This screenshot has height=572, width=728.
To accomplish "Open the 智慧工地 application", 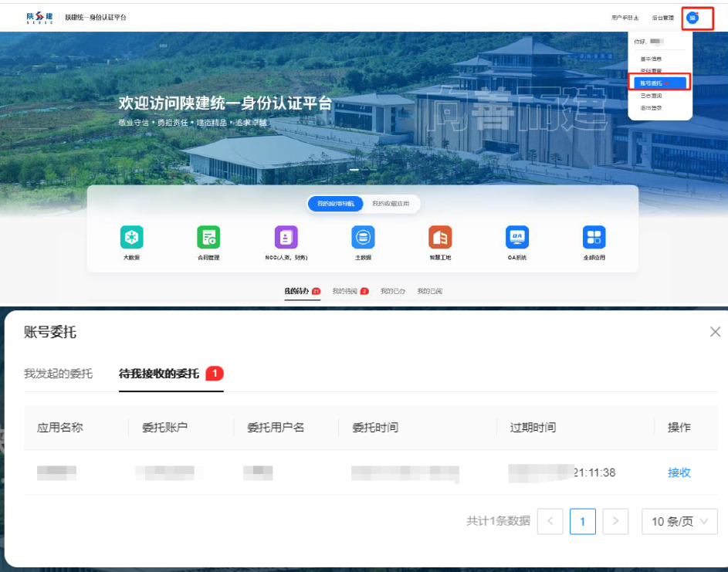I will point(440,238).
